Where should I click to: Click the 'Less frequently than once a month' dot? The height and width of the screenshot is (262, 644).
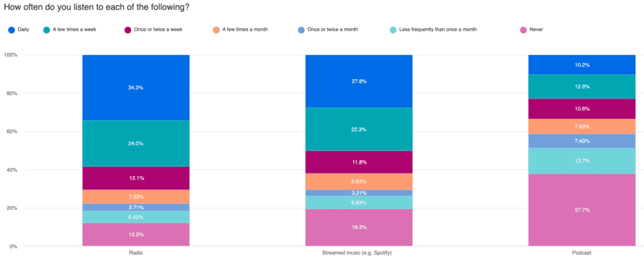pyautogui.click(x=392, y=30)
